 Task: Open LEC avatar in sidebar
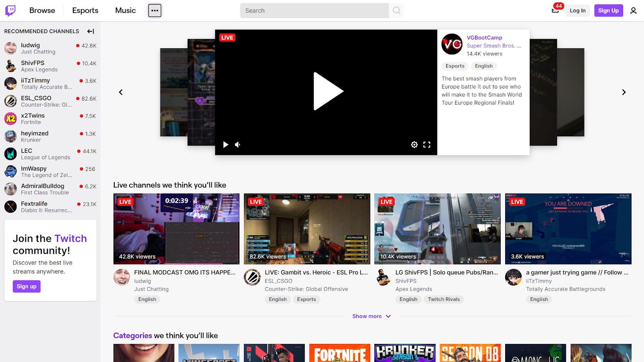pos(10,154)
